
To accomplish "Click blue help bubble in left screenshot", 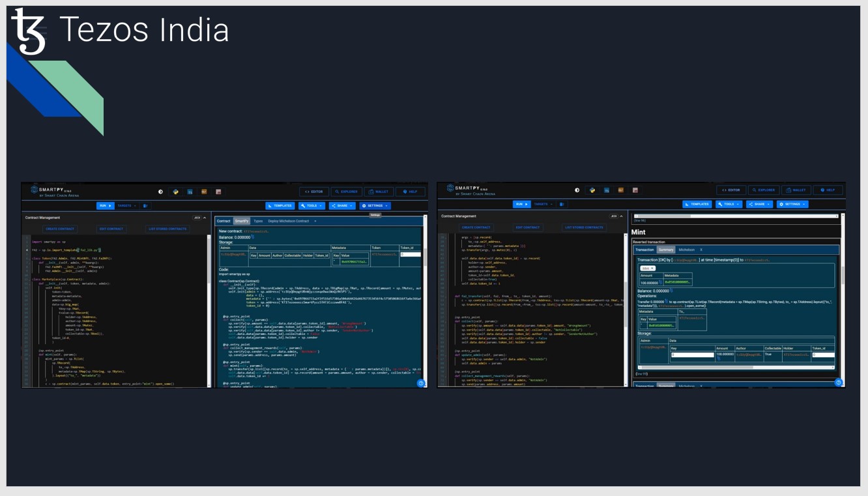I will 421,383.
